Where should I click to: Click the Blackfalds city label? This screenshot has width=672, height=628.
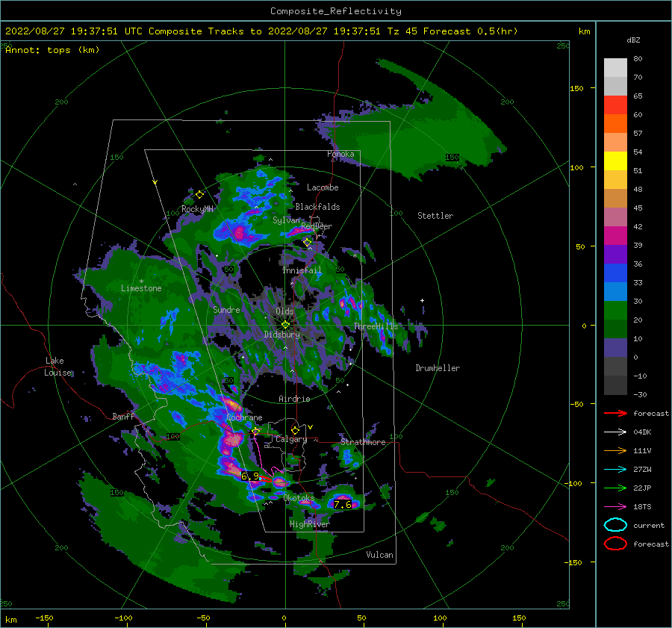317,207
